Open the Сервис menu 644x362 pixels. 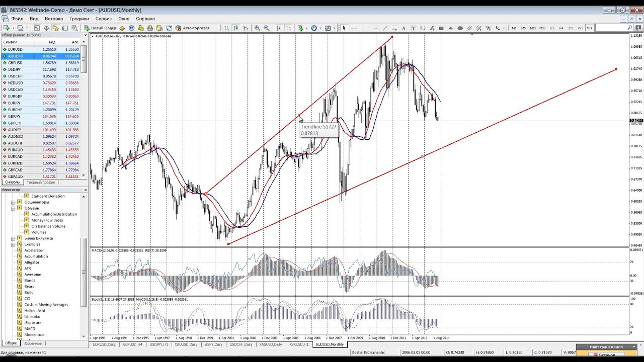(x=104, y=19)
